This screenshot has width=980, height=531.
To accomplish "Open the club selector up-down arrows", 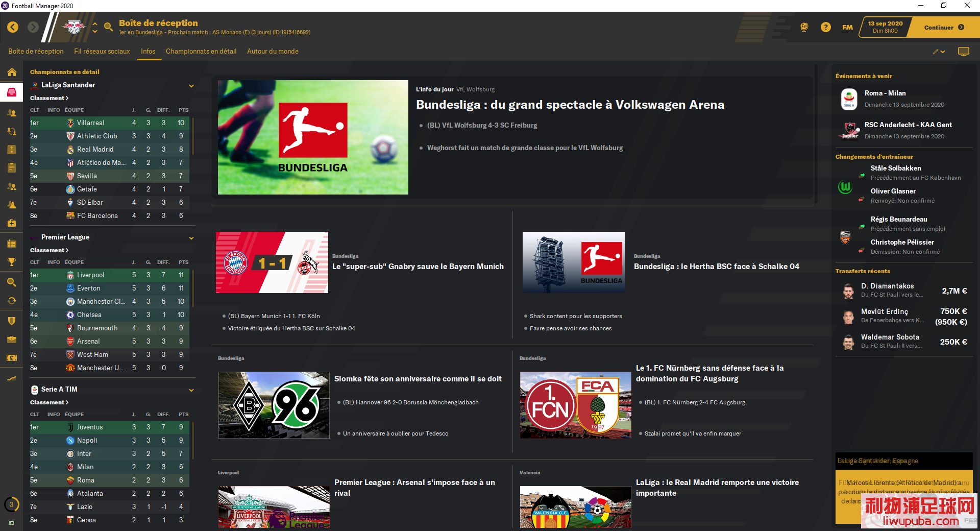I will (95, 27).
